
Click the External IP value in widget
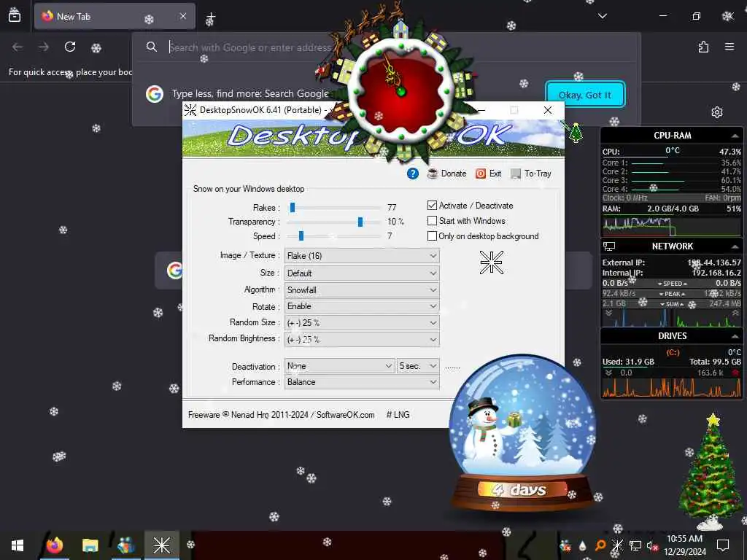(x=714, y=262)
